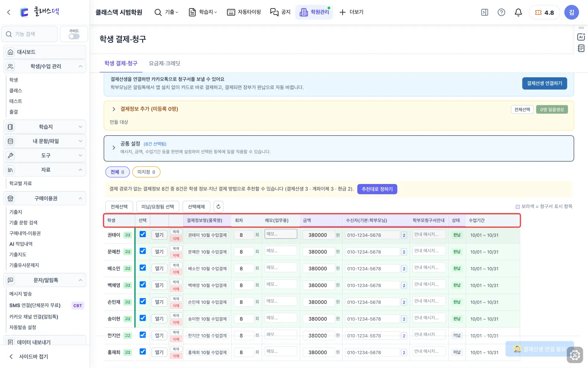Click the 4.8 credits ticket badge
588x368 pixels.
[544, 12]
